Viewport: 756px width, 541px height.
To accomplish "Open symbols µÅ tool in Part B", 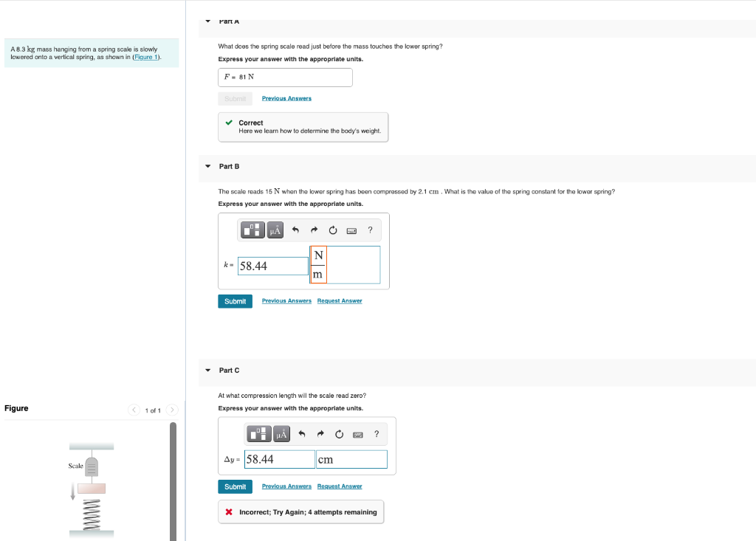I will (275, 230).
